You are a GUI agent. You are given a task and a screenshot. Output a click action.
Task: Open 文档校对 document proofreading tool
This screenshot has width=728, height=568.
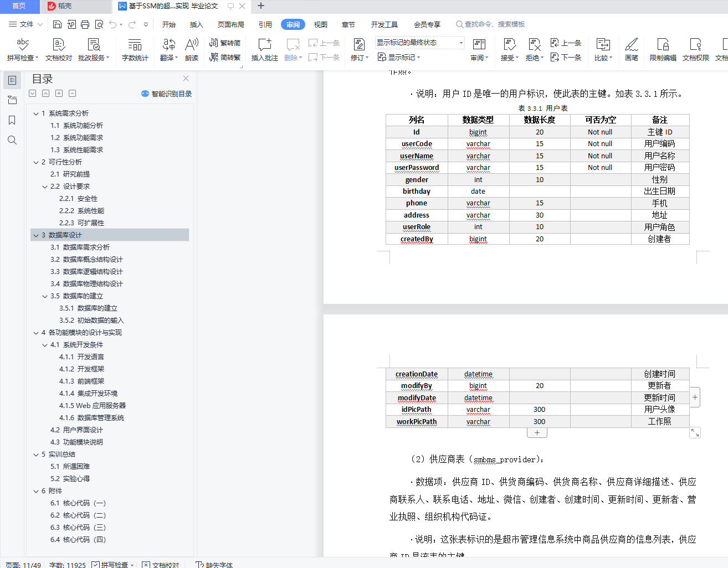pyautogui.click(x=59, y=50)
